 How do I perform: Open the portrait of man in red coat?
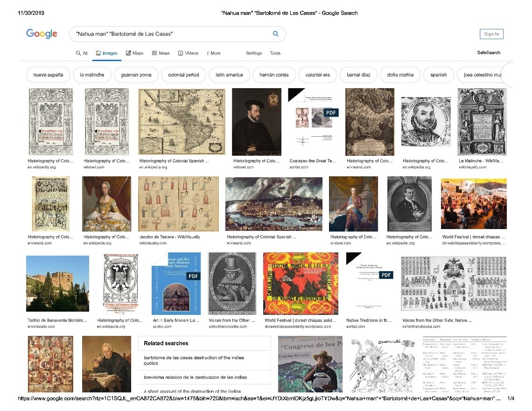pyautogui.click(x=354, y=204)
